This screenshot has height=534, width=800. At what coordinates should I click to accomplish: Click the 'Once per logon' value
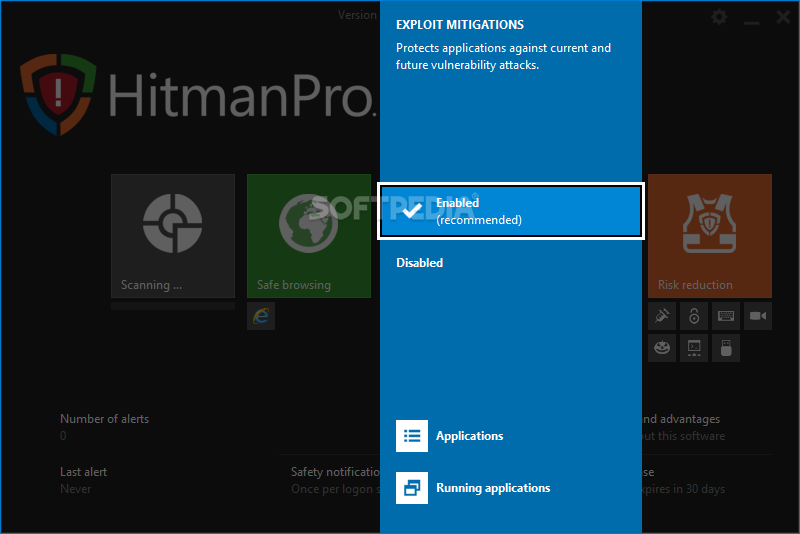pos(335,489)
